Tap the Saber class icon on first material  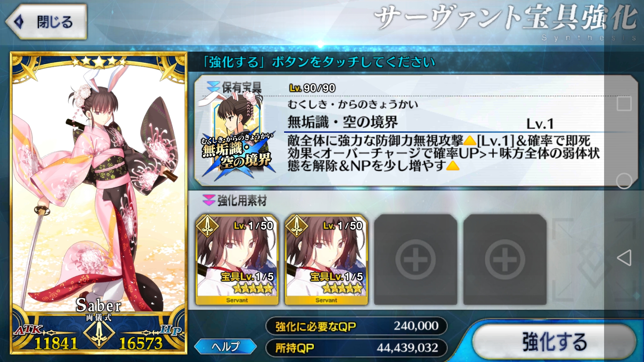click(207, 226)
